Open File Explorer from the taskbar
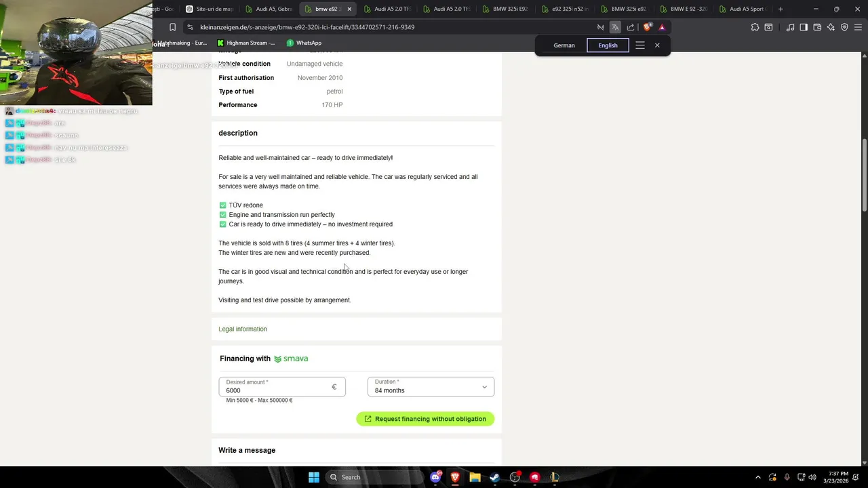This screenshot has height=488, width=868. point(475,477)
